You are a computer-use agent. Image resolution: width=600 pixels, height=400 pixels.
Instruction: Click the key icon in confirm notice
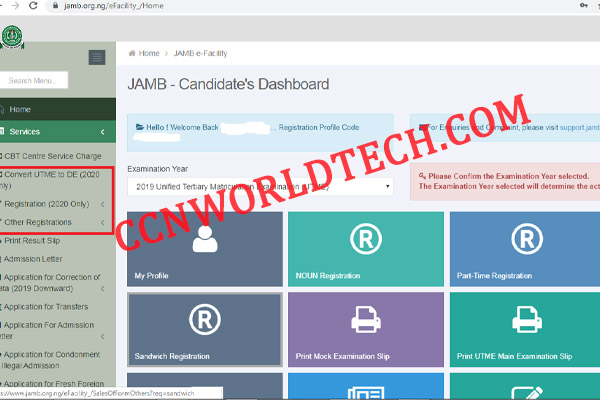(x=422, y=176)
